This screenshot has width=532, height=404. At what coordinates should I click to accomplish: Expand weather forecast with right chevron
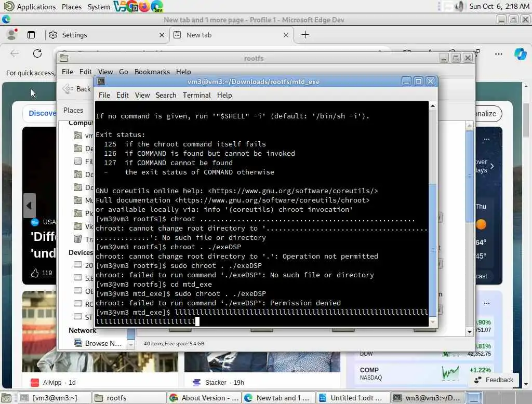(x=492, y=166)
